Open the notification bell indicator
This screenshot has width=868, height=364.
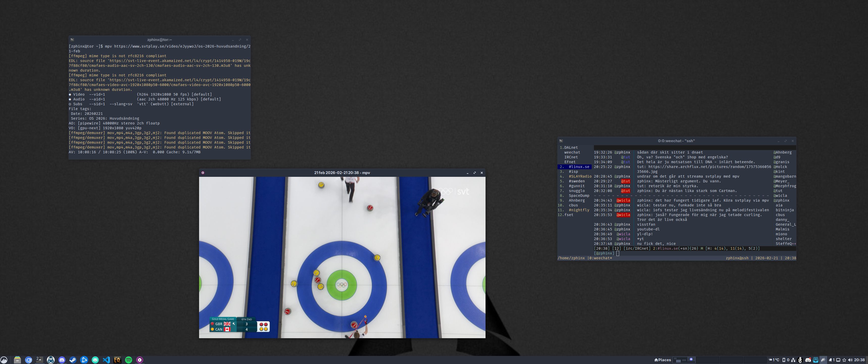(x=830, y=360)
